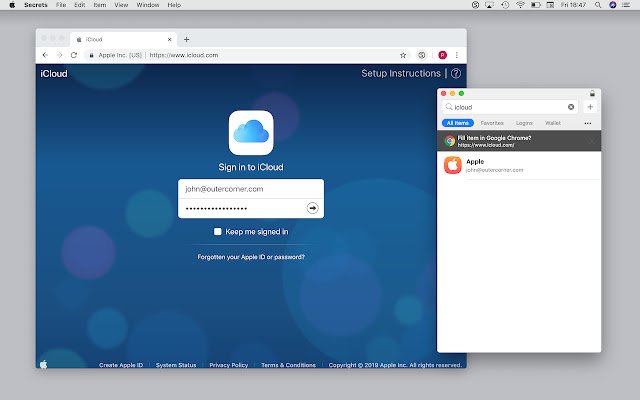Click the Apple ID email field
This screenshot has width=640, height=400.
pos(251,189)
